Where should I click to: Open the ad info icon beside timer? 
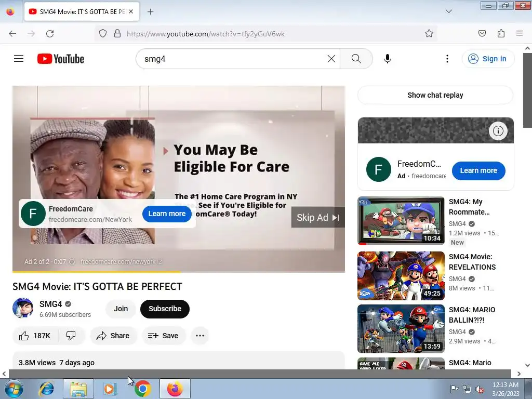[x=72, y=262]
